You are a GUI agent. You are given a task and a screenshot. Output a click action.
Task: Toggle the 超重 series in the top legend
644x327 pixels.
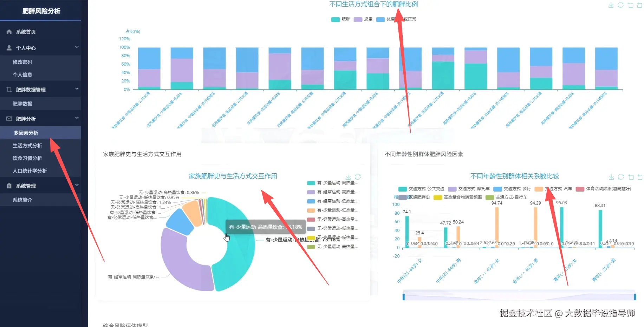363,19
